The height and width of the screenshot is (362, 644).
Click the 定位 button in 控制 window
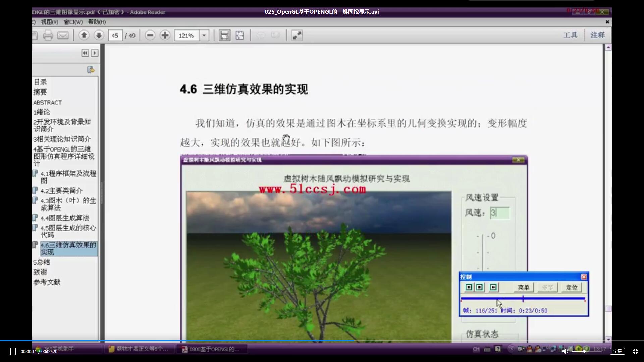[x=572, y=287]
